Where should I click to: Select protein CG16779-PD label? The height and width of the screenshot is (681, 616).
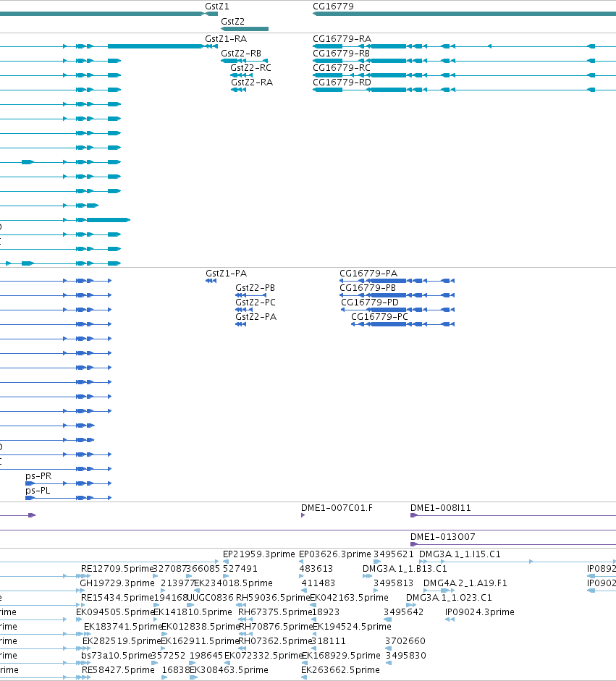point(370,303)
